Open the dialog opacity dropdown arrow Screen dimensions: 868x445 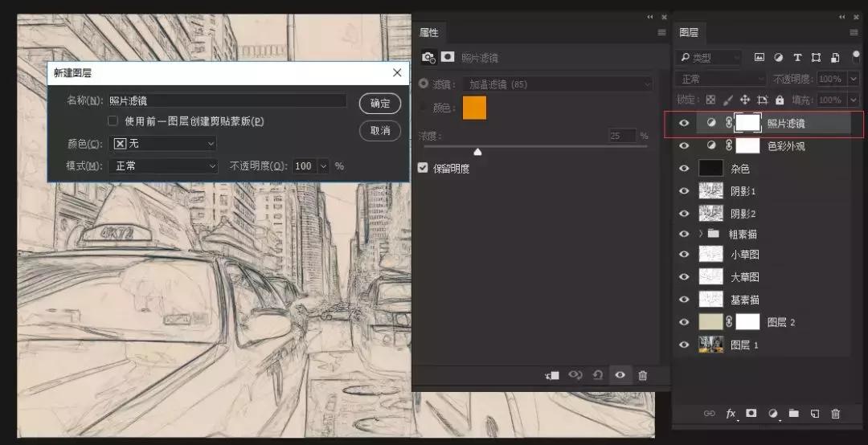point(324,166)
